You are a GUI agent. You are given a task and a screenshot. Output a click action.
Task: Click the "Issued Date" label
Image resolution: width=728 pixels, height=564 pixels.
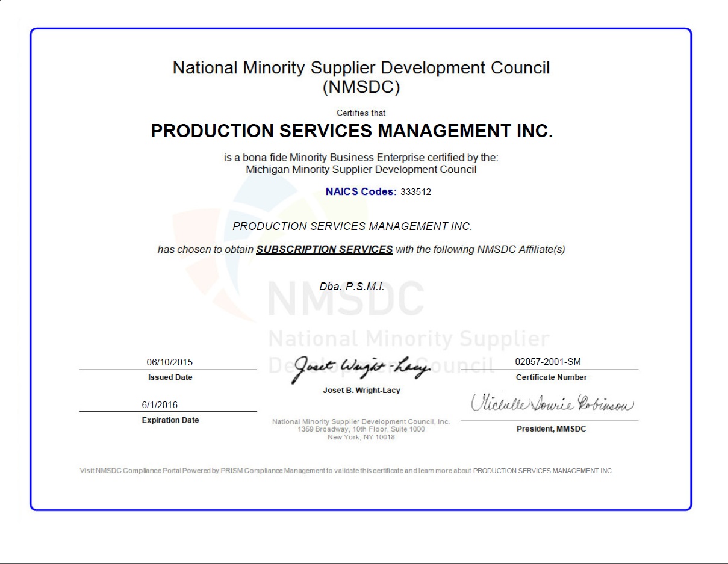(170, 377)
